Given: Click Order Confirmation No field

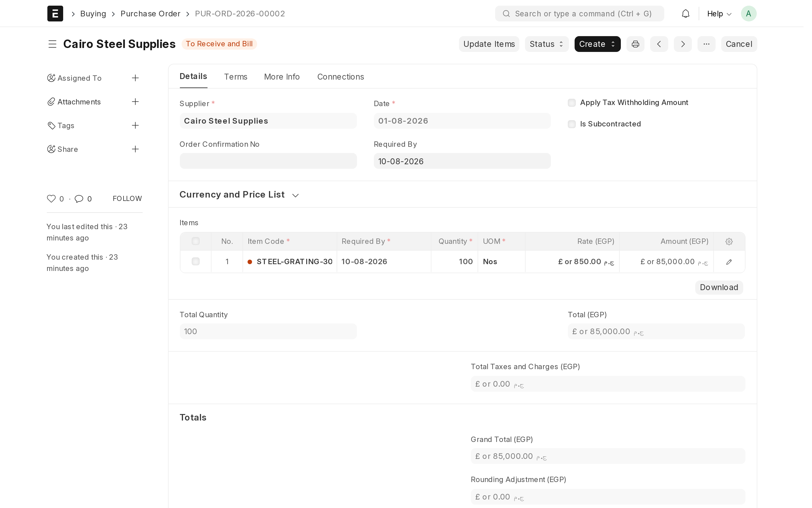Looking at the screenshot, I should [268, 161].
